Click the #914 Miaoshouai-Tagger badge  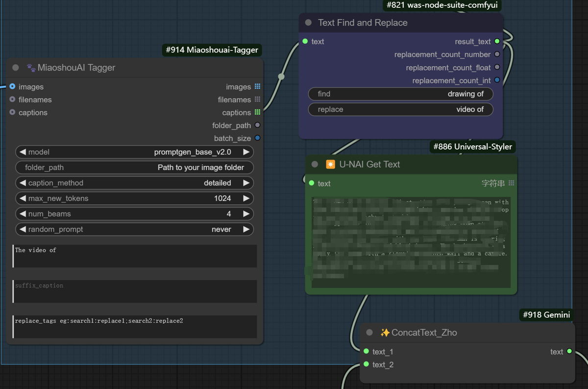click(x=212, y=50)
